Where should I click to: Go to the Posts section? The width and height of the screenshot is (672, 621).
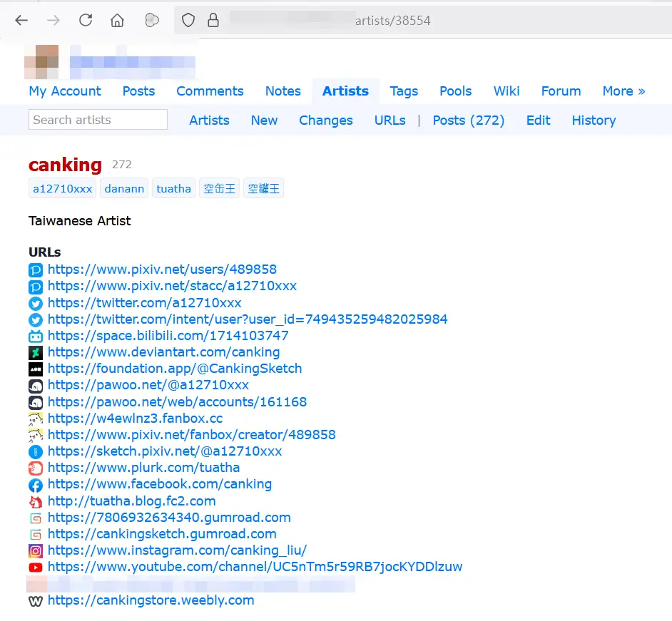(x=138, y=91)
